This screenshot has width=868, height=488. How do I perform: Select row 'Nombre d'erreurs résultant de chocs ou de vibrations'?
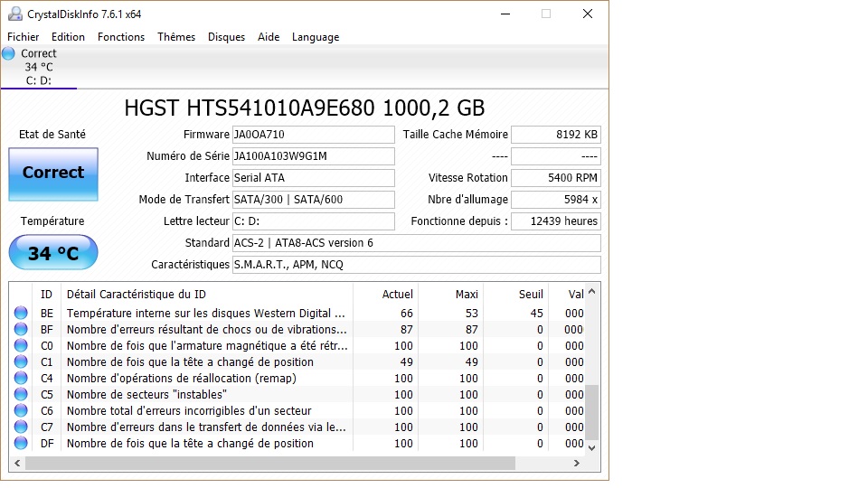click(297, 329)
